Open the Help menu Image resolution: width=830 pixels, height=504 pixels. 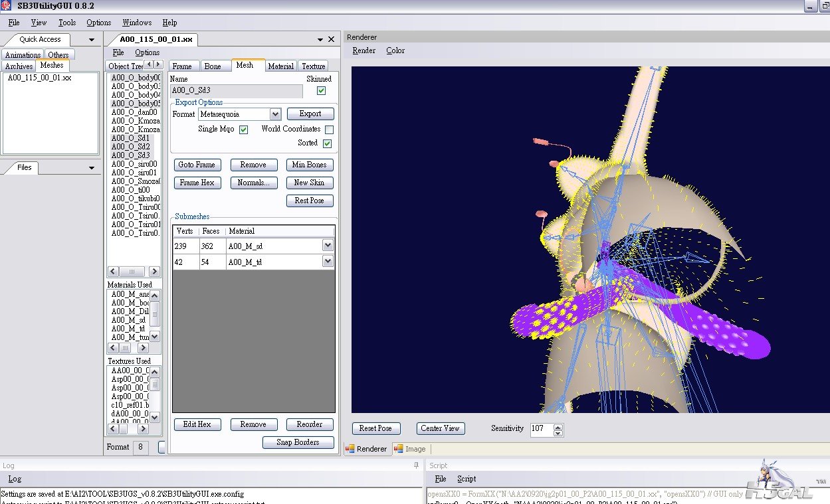(169, 23)
